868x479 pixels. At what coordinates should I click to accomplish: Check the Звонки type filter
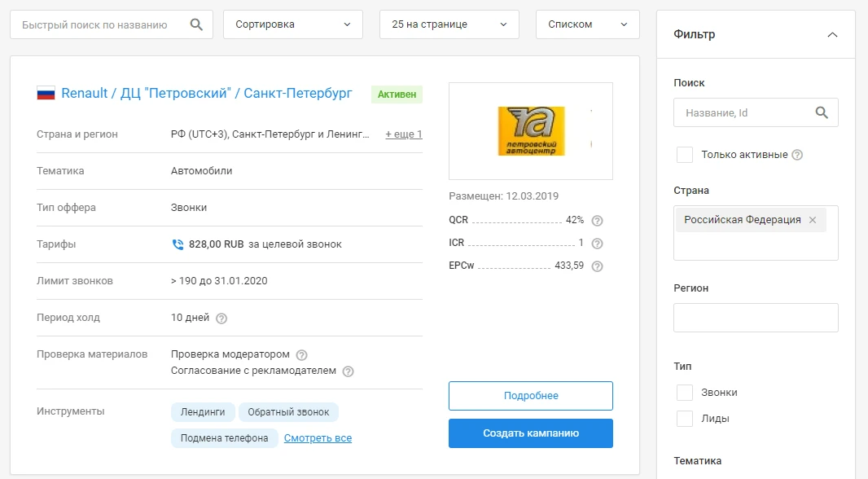[685, 393]
